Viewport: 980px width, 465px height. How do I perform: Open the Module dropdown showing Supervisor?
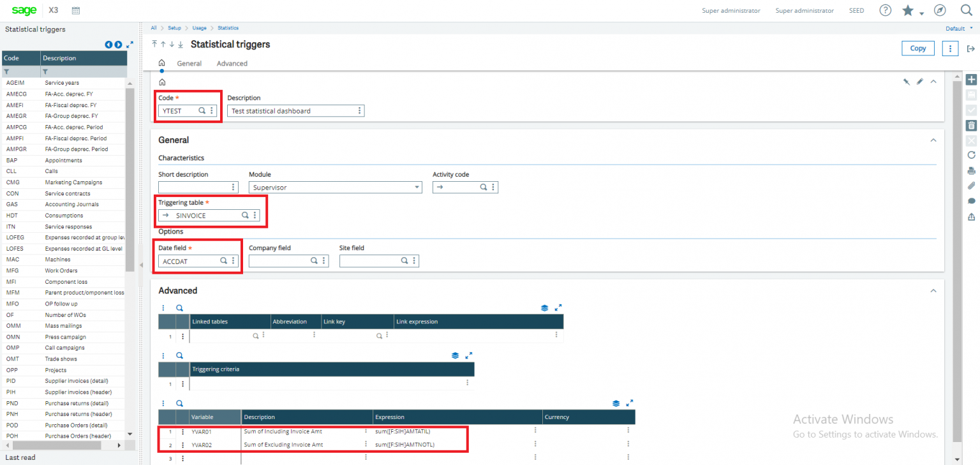coord(416,187)
